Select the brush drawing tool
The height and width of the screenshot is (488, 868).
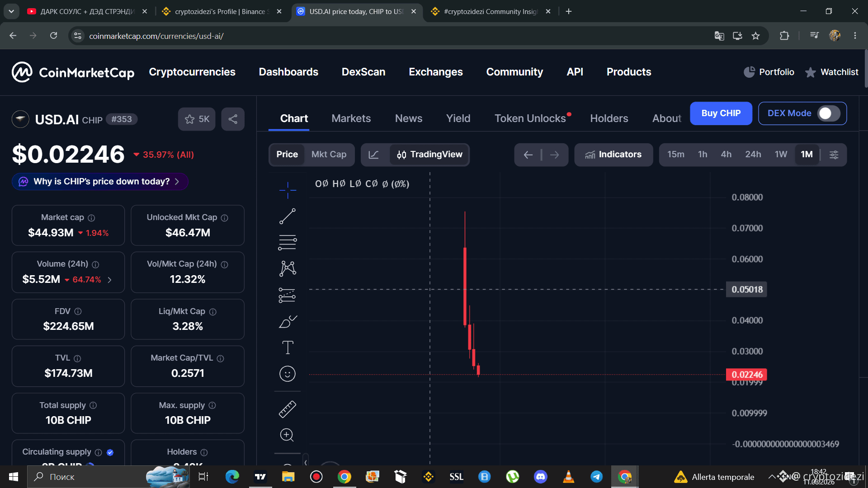click(288, 321)
